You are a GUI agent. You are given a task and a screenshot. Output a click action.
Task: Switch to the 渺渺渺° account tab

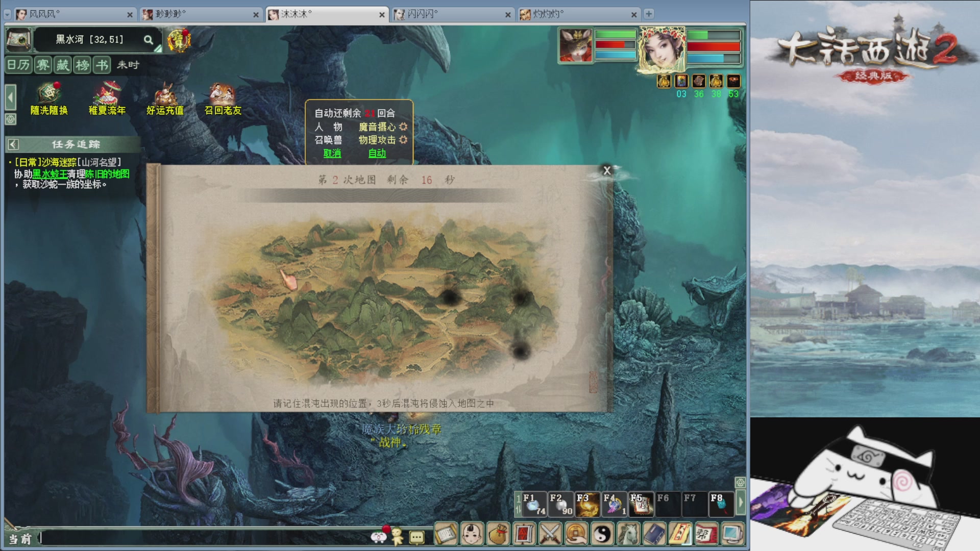pos(201,14)
